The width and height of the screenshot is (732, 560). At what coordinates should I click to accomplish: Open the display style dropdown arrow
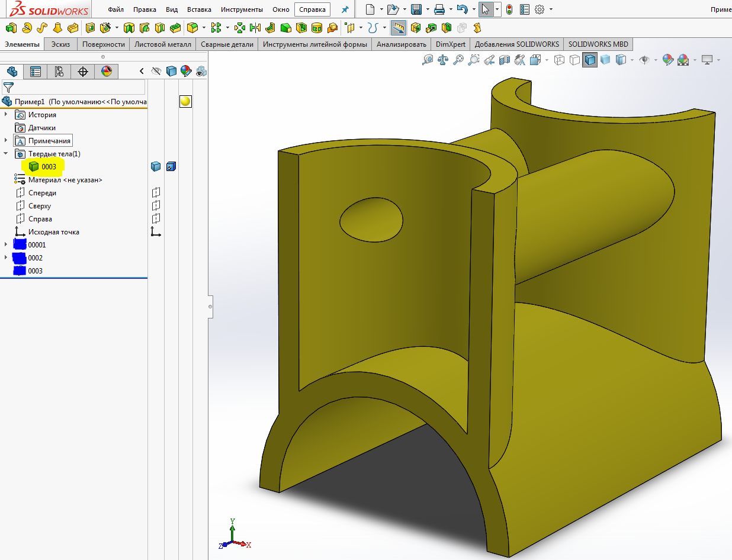point(632,60)
